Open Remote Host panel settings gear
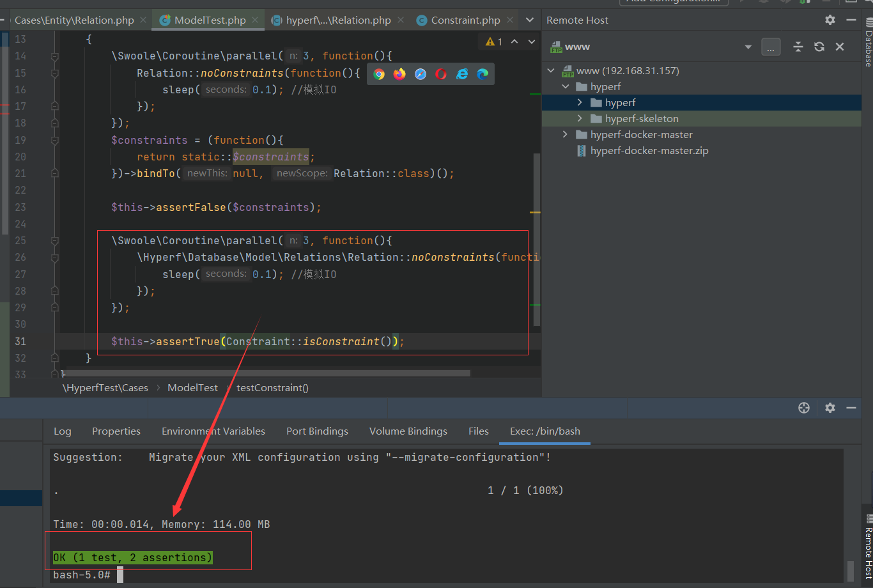873x588 pixels. click(x=830, y=20)
